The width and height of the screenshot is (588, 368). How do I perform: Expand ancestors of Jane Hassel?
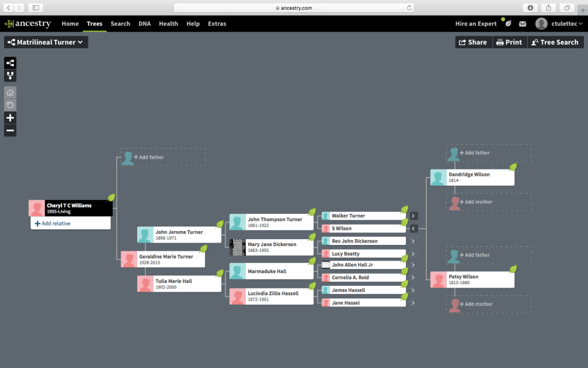point(413,303)
